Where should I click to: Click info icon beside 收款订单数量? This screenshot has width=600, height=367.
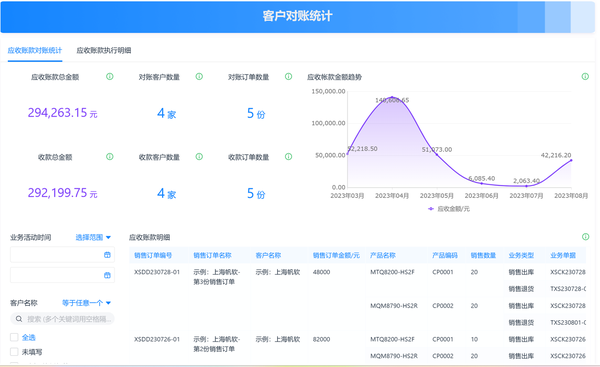pyautogui.click(x=289, y=157)
